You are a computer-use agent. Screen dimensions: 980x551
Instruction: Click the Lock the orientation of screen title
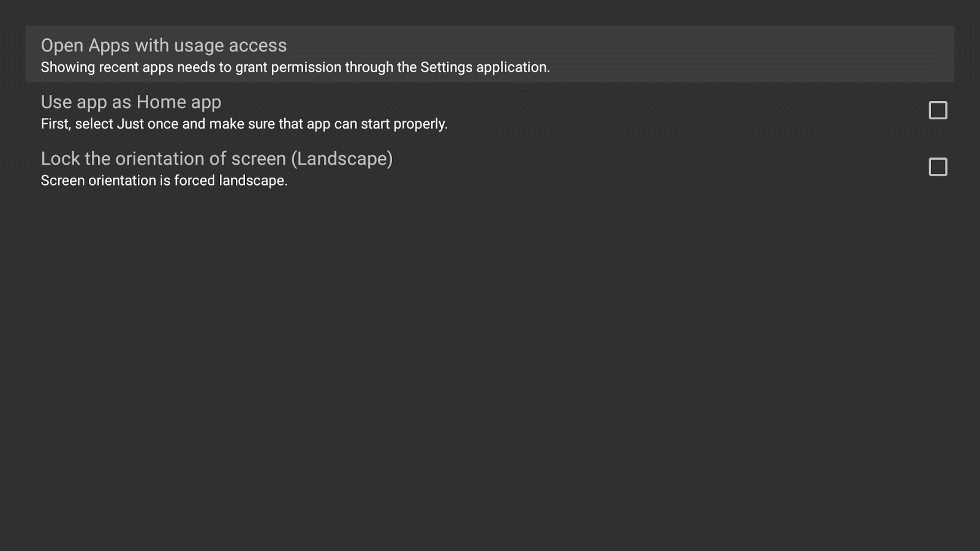[x=216, y=159]
